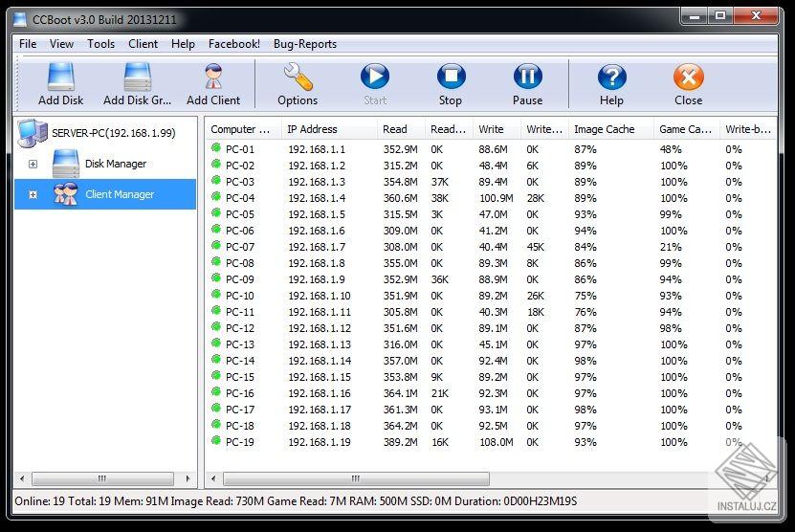
Task: Click the orange Close toolbar icon
Action: coord(689,78)
